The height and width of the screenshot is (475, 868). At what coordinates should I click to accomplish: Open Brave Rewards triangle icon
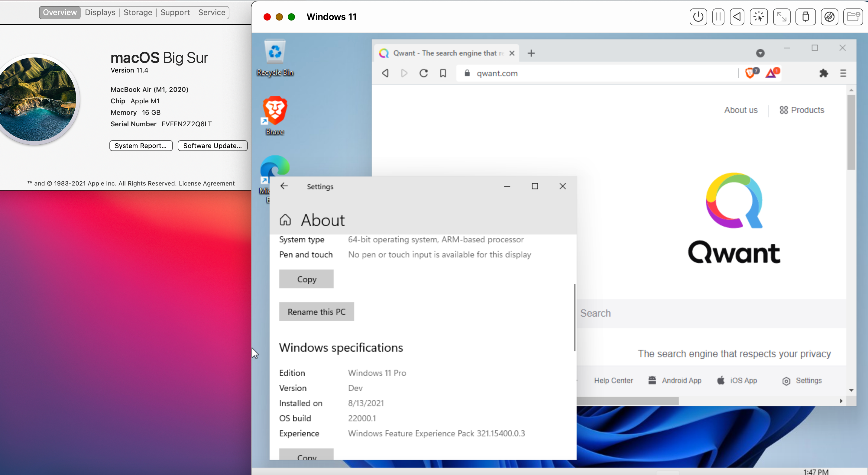pyautogui.click(x=772, y=73)
